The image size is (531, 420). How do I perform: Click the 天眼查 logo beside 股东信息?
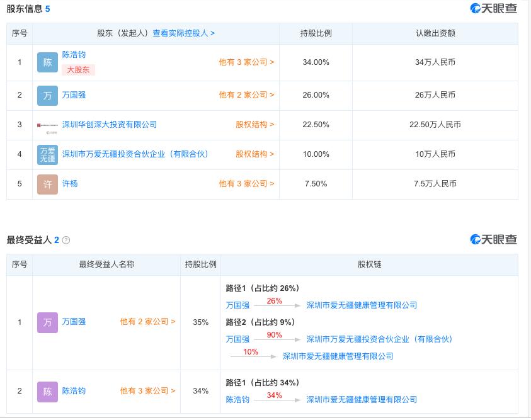pyautogui.click(x=494, y=8)
